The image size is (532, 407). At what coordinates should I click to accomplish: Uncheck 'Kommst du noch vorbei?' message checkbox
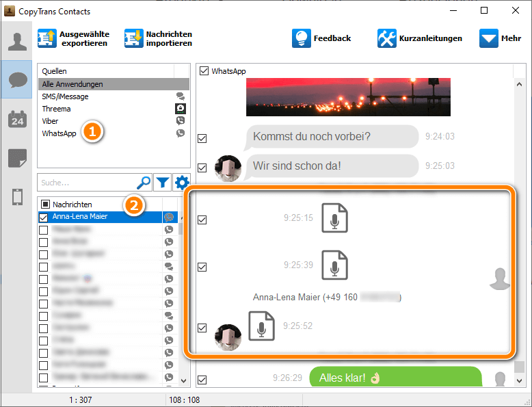click(x=202, y=138)
